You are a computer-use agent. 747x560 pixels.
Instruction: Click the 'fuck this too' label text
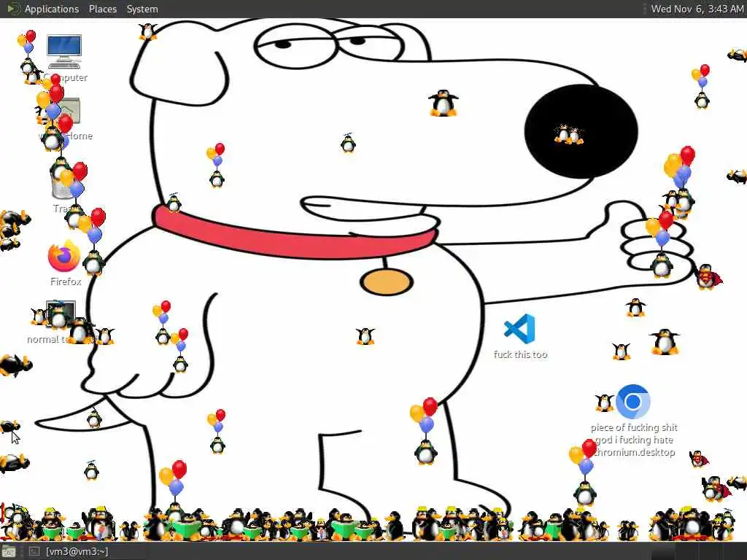520,355
